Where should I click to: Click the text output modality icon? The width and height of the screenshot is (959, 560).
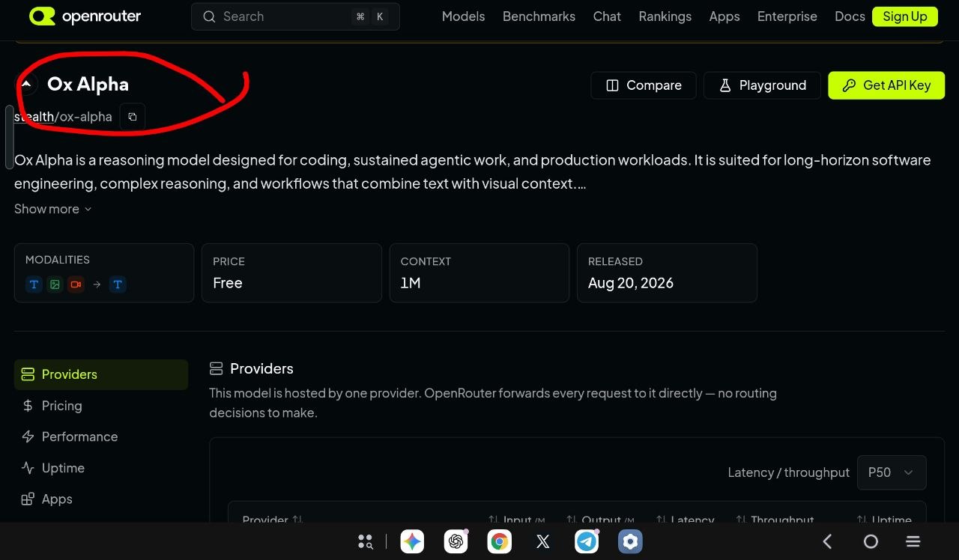[x=118, y=284]
